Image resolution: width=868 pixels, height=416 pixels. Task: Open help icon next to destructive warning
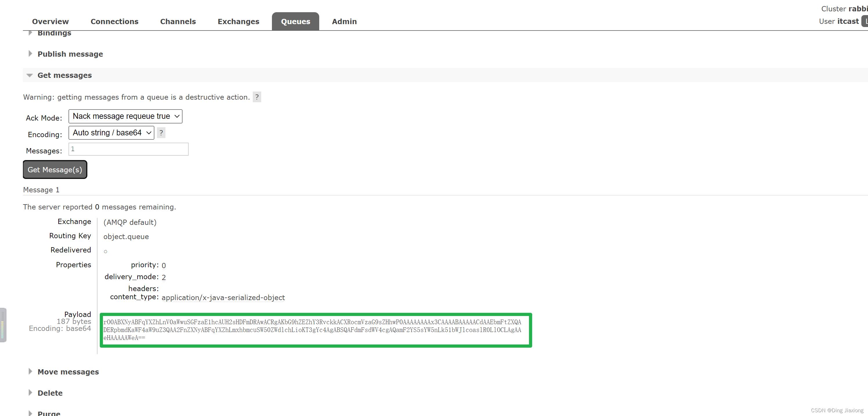pos(257,97)
